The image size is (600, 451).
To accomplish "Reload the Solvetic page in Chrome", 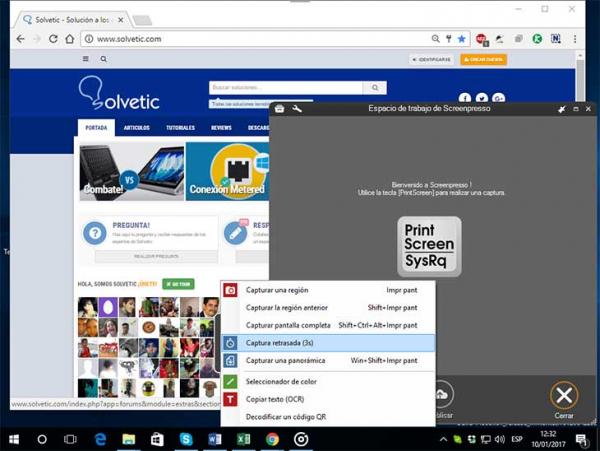I will (53, 39).
